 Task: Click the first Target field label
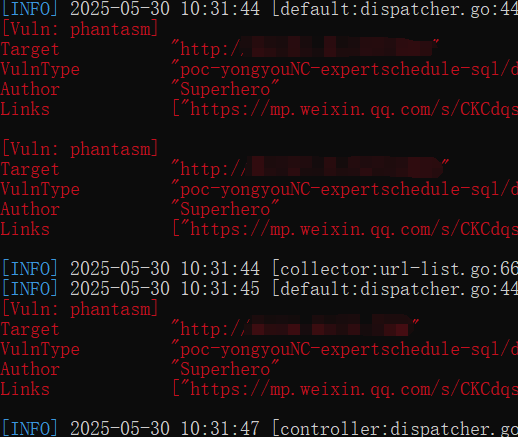(30, 50)
